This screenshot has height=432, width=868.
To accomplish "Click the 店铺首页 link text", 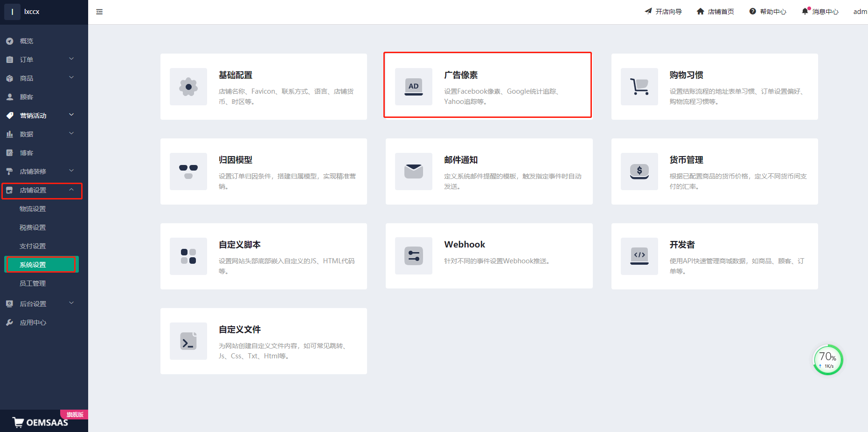I will pos(721,12).
